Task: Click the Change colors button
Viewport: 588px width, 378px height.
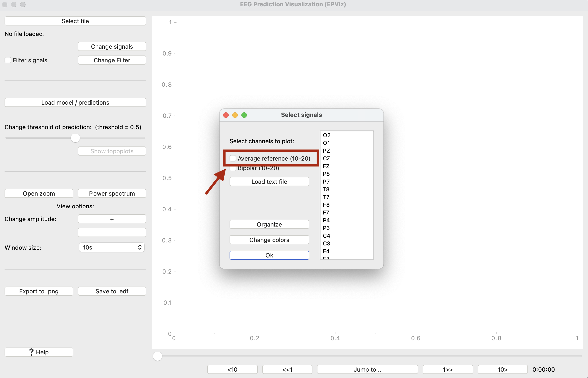Action: point(269,240)
